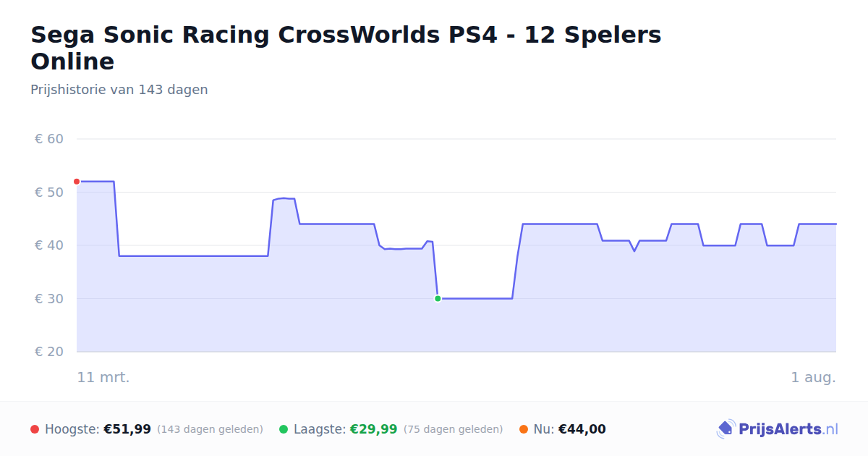Click the red Hoogste legend dot
The image size is (868, 456).
[x=35, y=429]
